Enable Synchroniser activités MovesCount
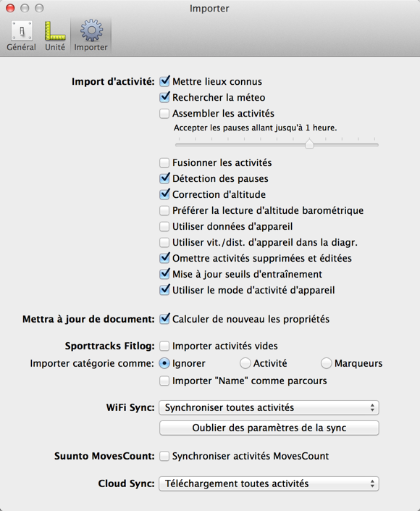Screen dimensions: 420x511 coord(164,456)
